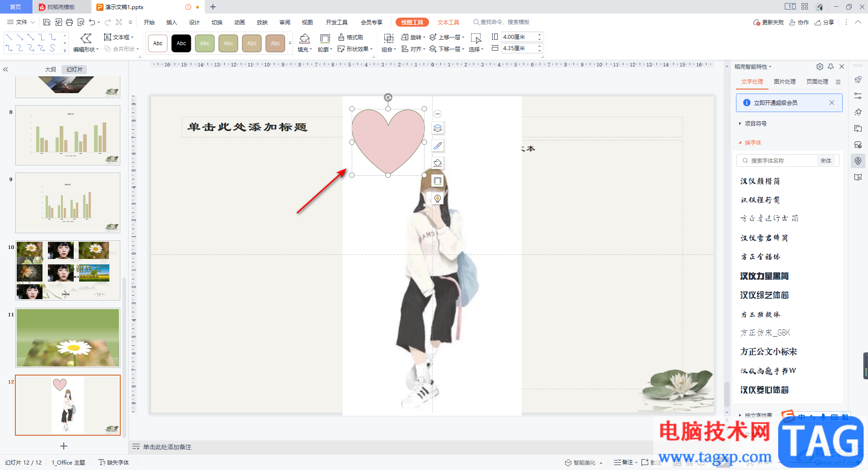Apply the black Abc shape style swatch

(x=181, y=43)
